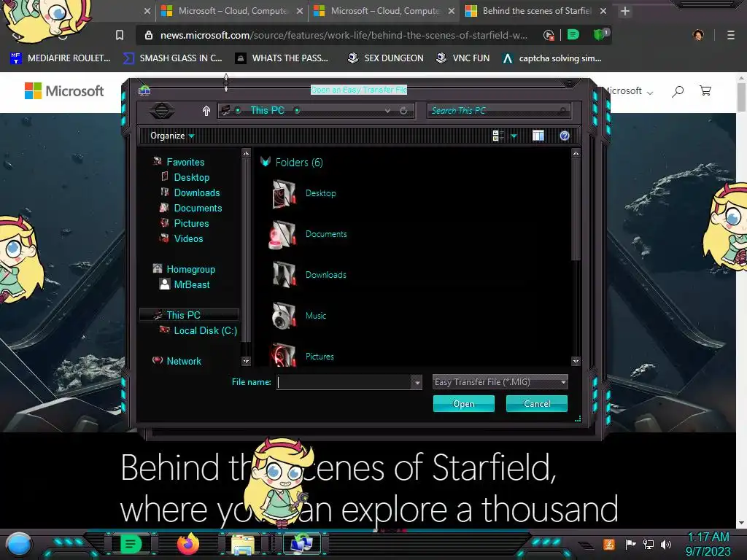Select MrBeast under Homegroup
Image resolution: width=747 pixels, height=560 pixels.
point(192,284)
